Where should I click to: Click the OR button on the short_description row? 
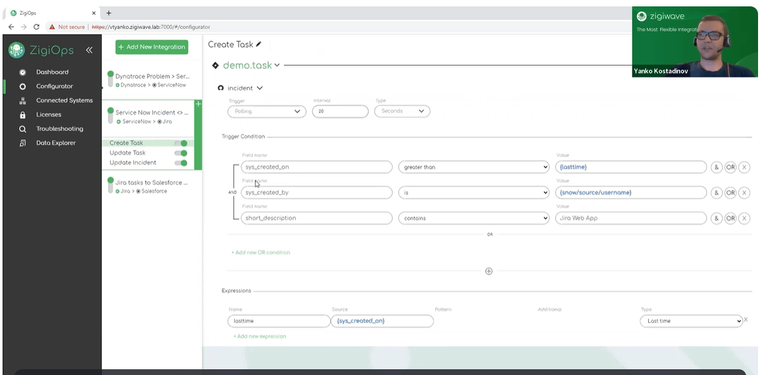[730, 219]
